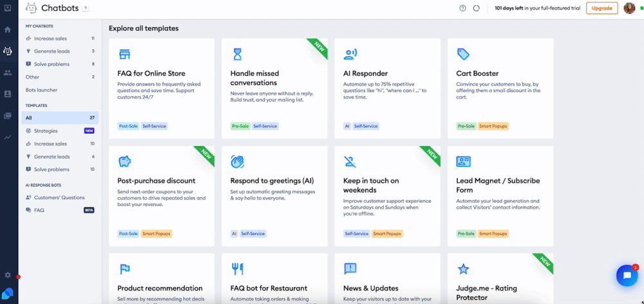Open the mail envelope icon in left rail
This screenshot has height=304, width=644.
pyautogui.click(x=7, y=116)
